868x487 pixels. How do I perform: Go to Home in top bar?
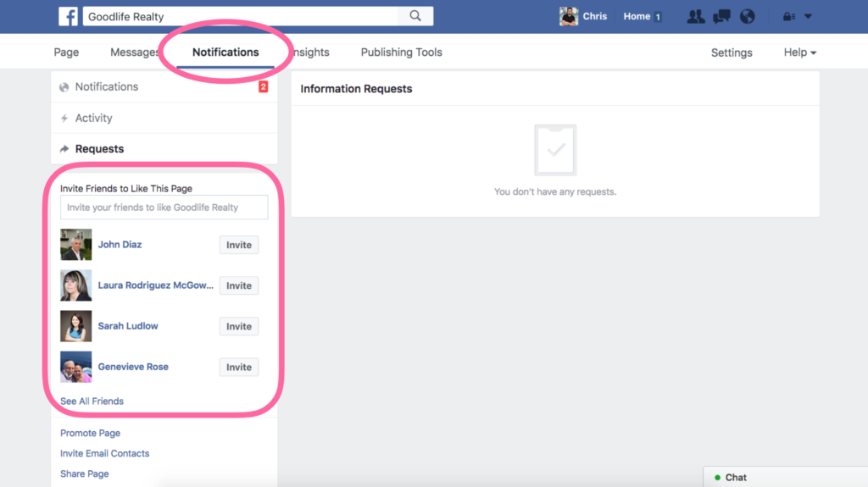pyautogui.click(x=637, y=17)
